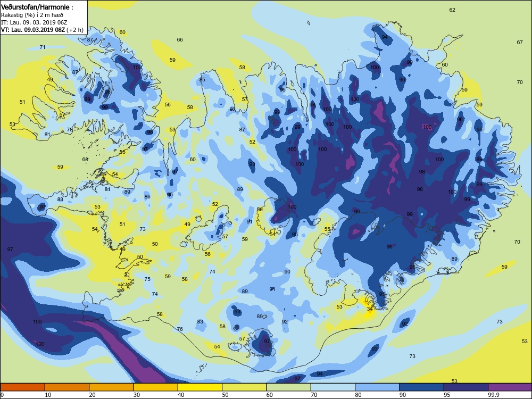
Task: Select the navy 95–99.9 legend swatch
Action: pos(466,387)
